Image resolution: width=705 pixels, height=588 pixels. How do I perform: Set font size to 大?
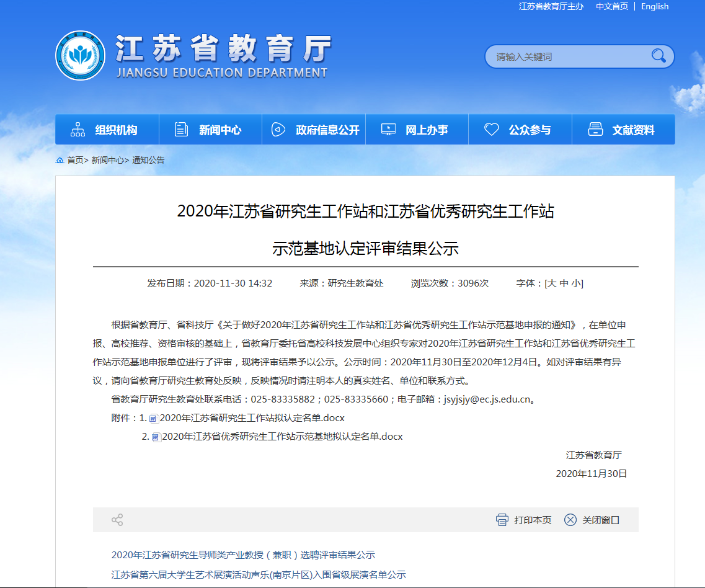pyautogui.click(x=551, y=283)
